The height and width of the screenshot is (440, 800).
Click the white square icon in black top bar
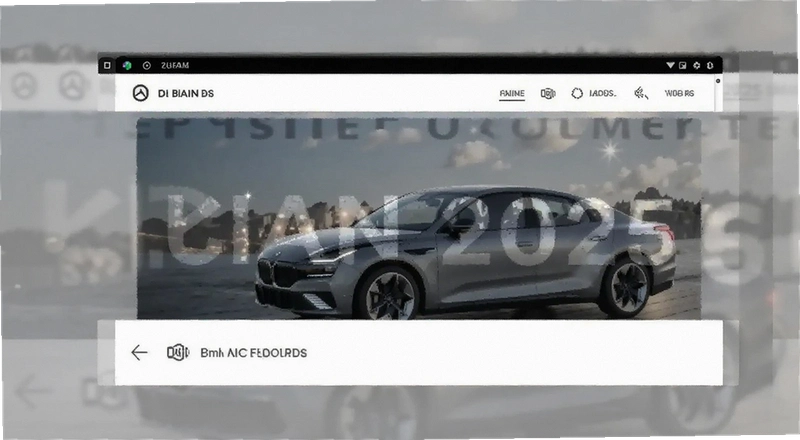(107, 65)
